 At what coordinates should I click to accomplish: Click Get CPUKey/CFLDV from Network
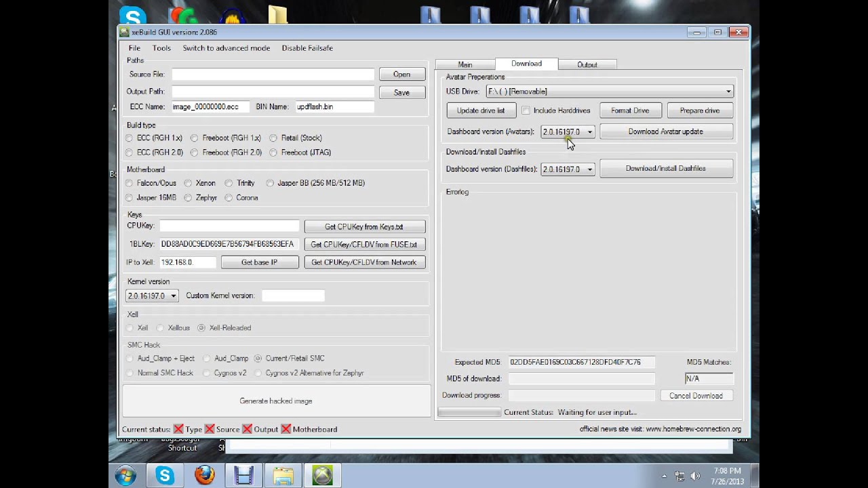click(364, 262)
